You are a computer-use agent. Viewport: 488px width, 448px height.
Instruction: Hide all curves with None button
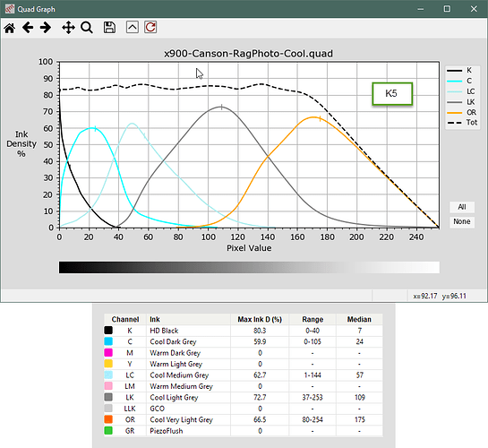point(462,221)
